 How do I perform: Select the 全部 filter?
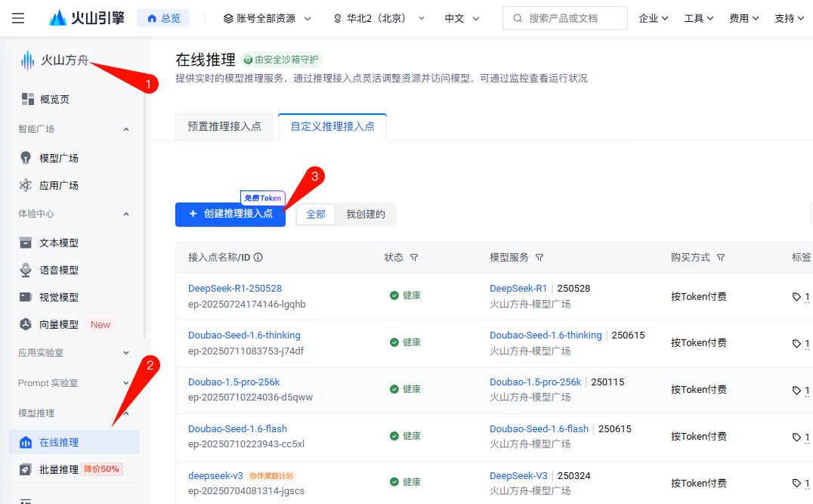click(x=316, y=214)
